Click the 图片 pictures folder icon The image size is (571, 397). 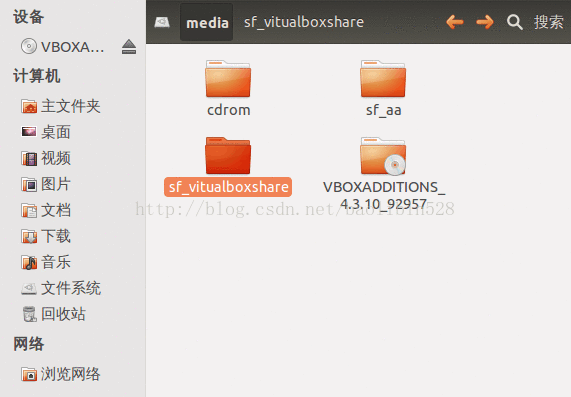(x=29, y=184)
